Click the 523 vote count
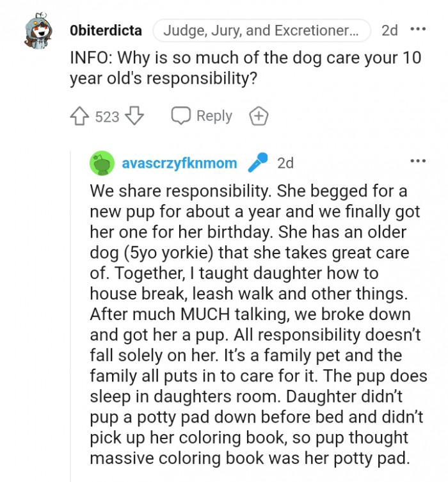448x482 pixels. pos(107,116)
